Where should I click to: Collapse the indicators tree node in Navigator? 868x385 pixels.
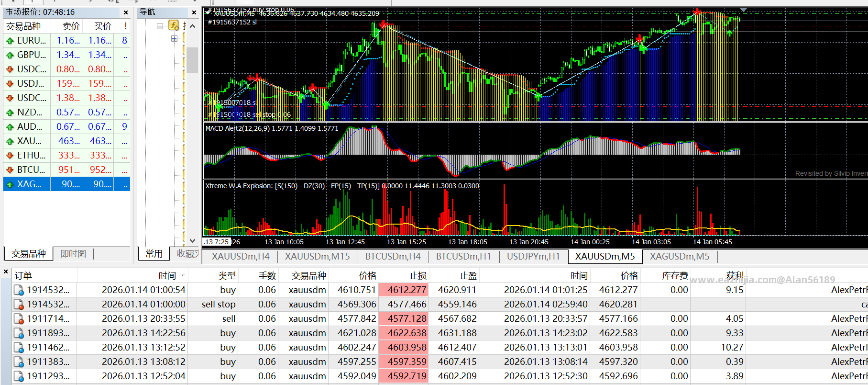coord(160,26)
